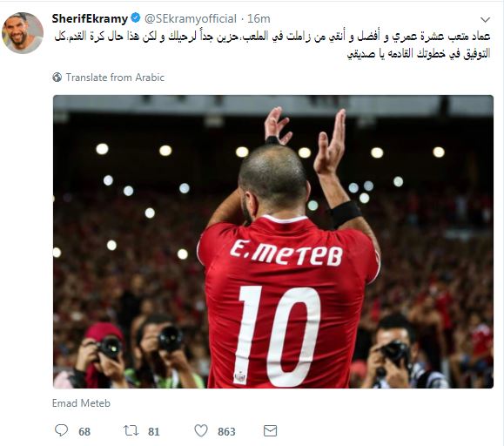Viewport: 504px width, 446px height.
Task: Click the reply speech bubble icon
Action: point(61,430)
